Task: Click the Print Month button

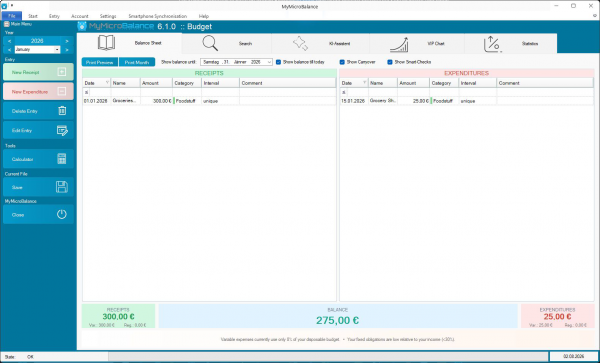Action: pyautogui.click(x=137, y=62)
